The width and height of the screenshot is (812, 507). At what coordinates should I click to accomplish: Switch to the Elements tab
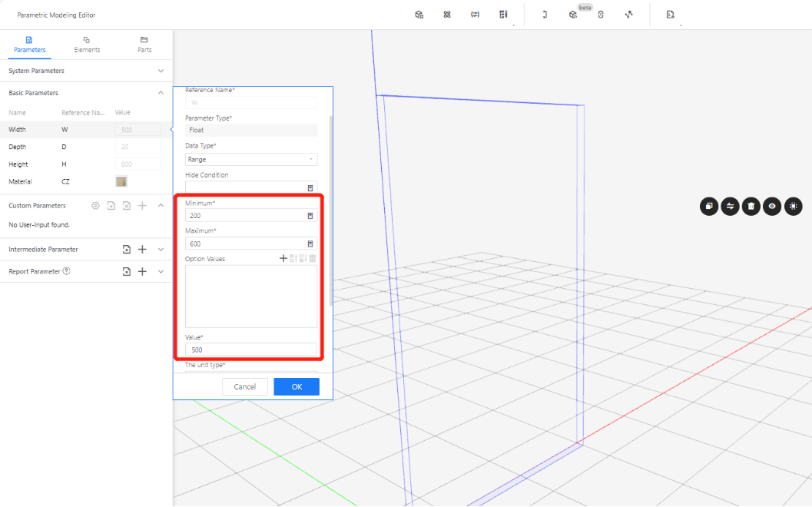pos(87,45)
